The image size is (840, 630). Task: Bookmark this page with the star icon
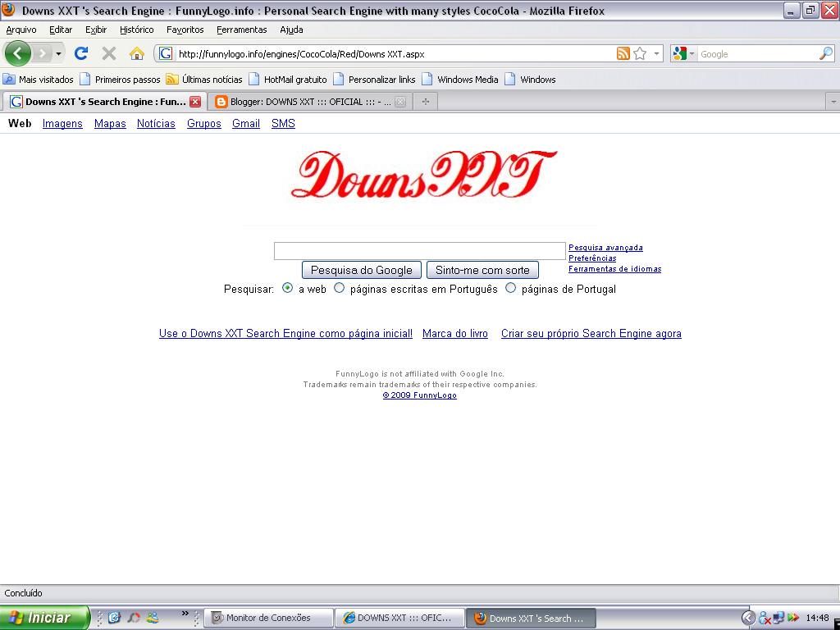click(640, 53)
